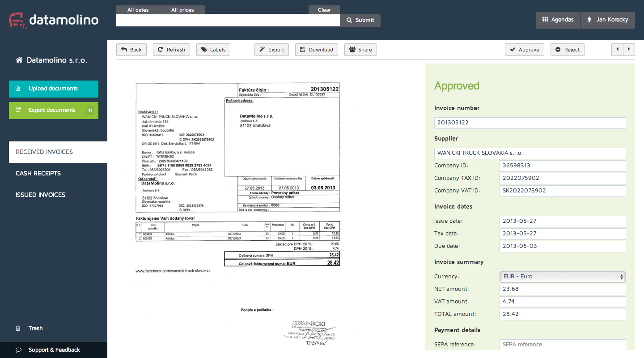Switch to Issued Invoices section
644x358 pixels.
coord(40,195)
